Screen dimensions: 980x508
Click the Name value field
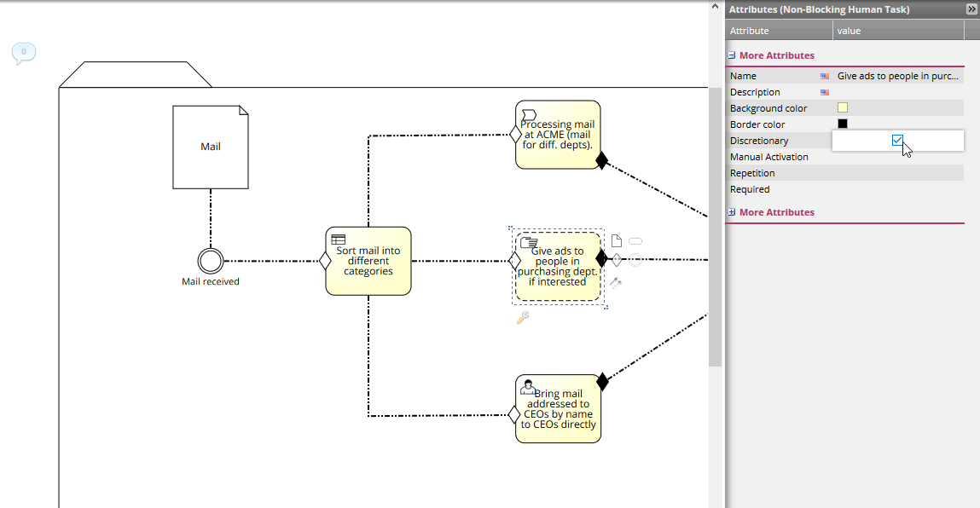click(x=898, y=76)
